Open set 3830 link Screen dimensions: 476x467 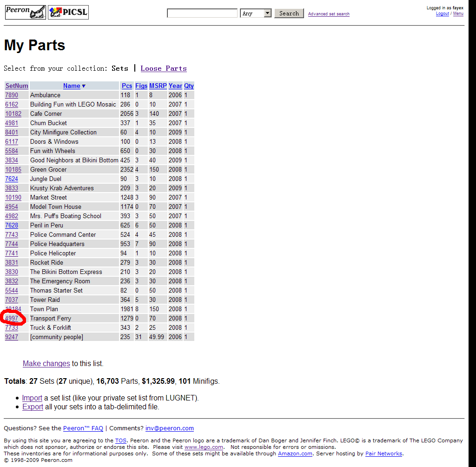(12, 272)
